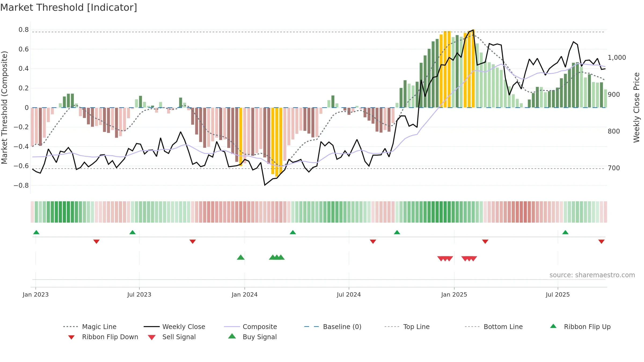
Task: Toggle the Weekly Close legend entry
Action: 174,327
